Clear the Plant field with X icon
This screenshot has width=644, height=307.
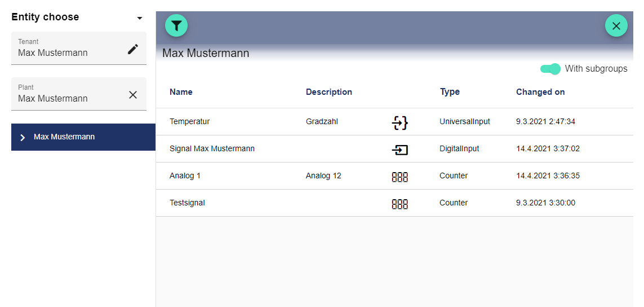[x=132, y=95]
